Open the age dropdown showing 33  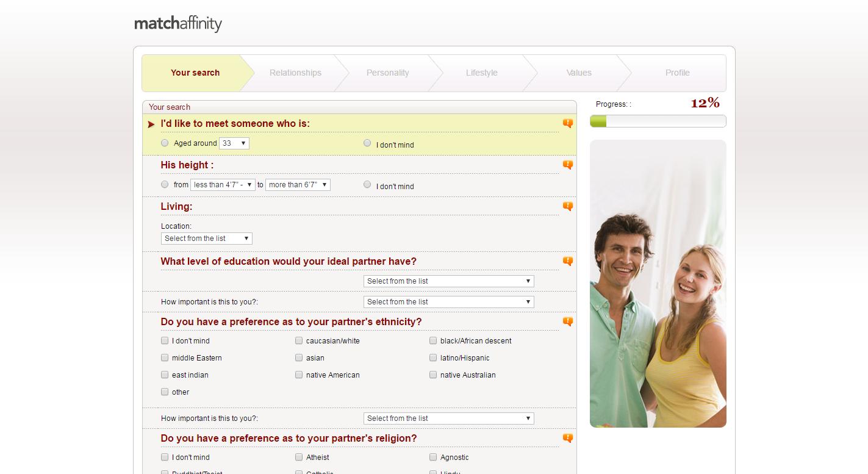pyautogui.click(x=234, y=143)
